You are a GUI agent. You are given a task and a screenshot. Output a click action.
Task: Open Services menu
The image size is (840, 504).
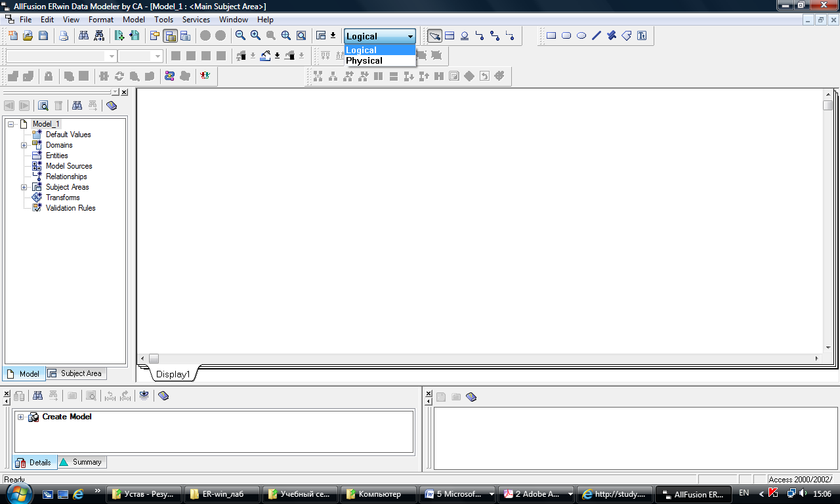click(196, 20)
